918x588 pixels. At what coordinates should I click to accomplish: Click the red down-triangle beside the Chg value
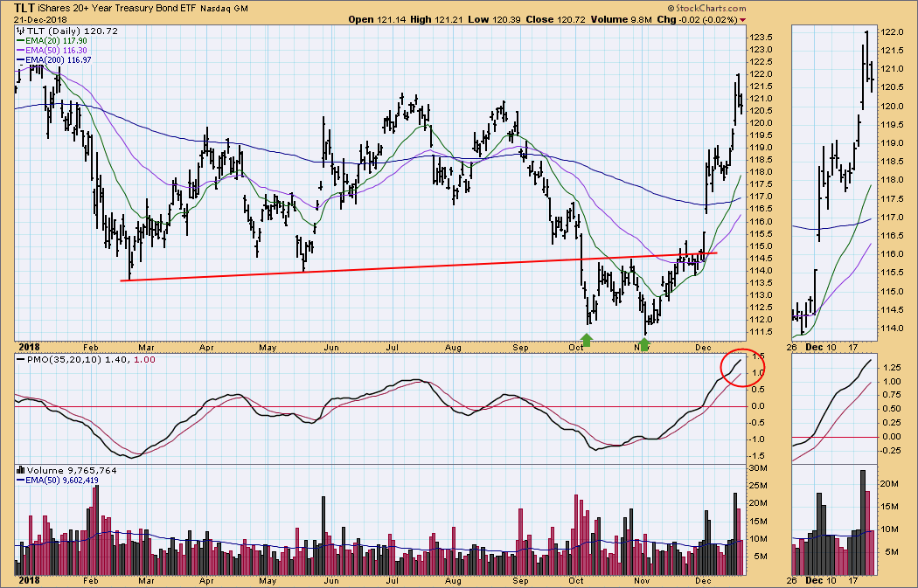click(x=743, y=20)
